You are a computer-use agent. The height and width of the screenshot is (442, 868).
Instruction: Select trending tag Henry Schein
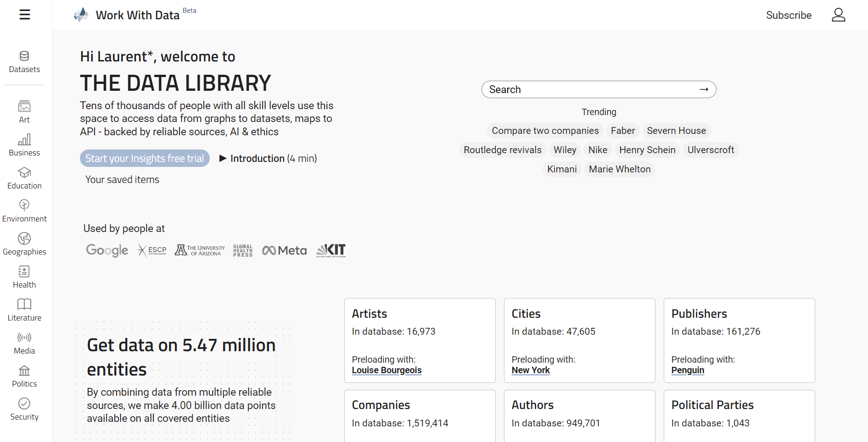(x=647, y=150)
